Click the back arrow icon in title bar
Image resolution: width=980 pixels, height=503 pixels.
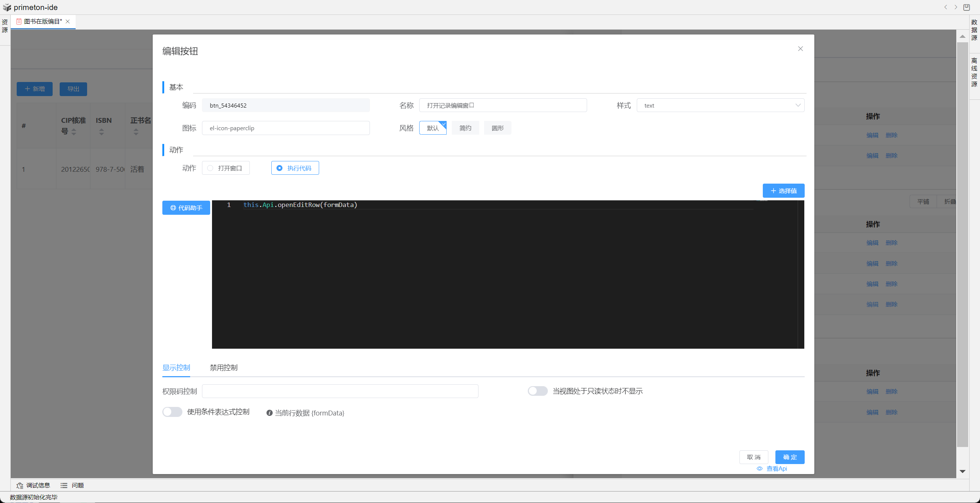pos(946,7)
